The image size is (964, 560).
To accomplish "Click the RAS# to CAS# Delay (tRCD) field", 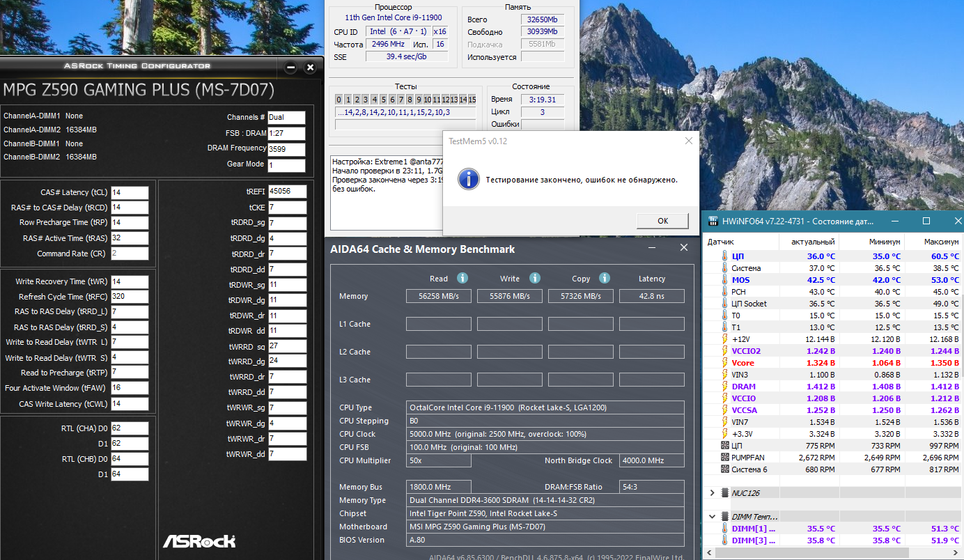I will [x=130, y=208].
